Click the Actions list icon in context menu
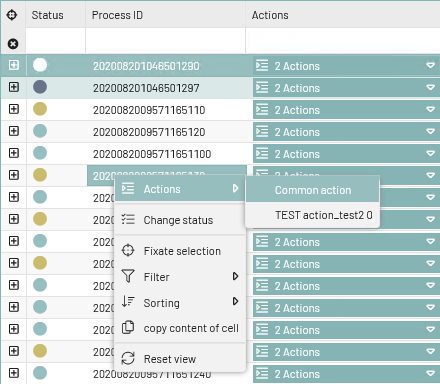 (128, 188)
